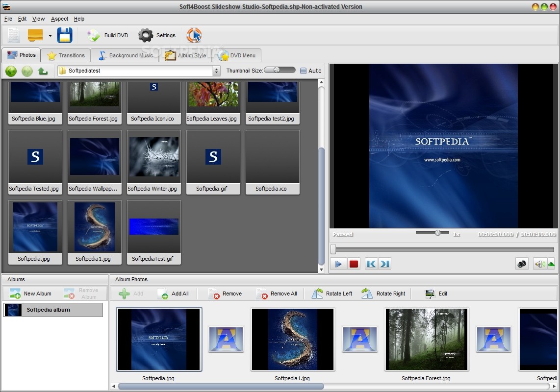
Task: Adjust the Thumbnail Size slider
Action: (x=277, y=70)
